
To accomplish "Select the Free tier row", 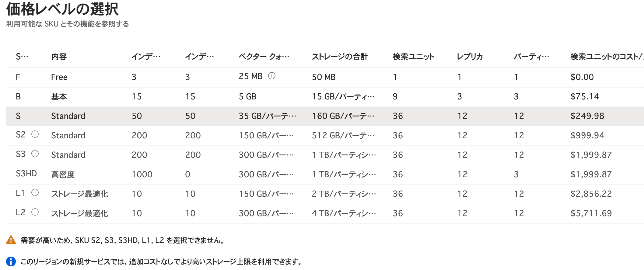I will pos(59,77).
